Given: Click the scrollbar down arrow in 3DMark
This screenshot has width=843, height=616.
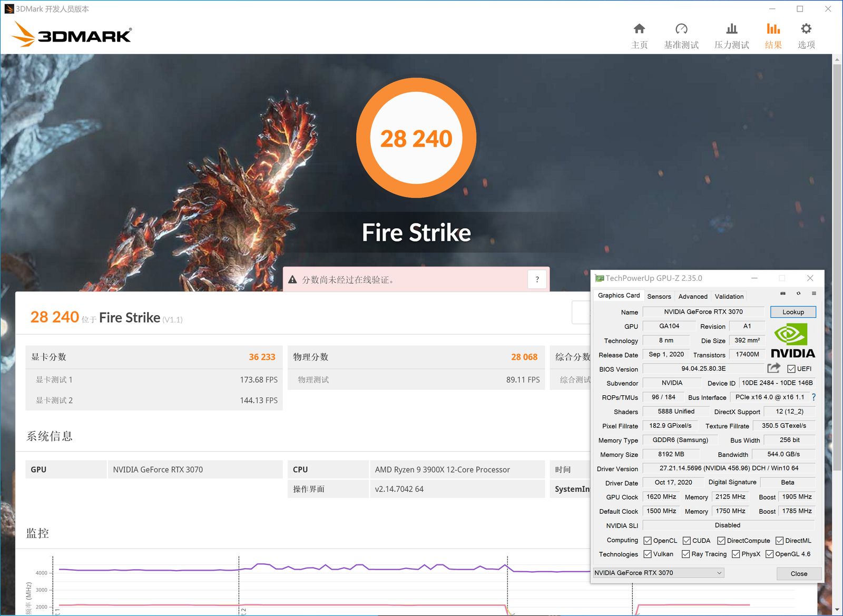Looking at the screenshot, I should click(837, 610).
